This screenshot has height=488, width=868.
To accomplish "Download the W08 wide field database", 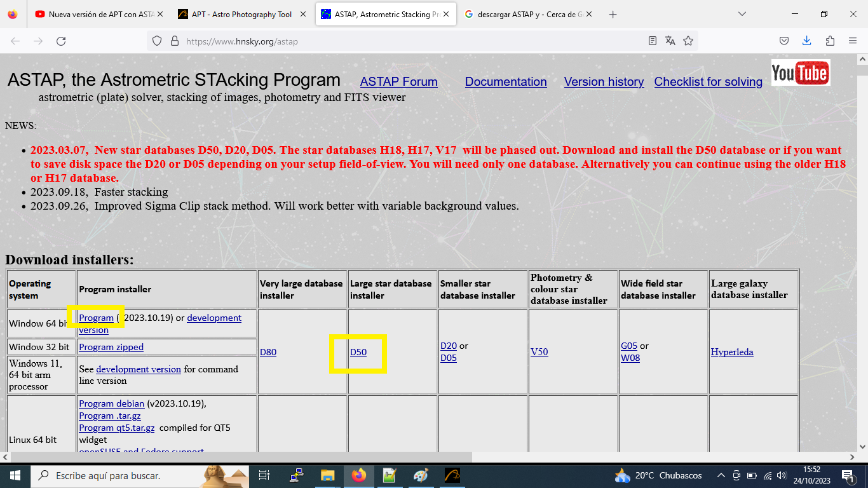I will point(630,358).
